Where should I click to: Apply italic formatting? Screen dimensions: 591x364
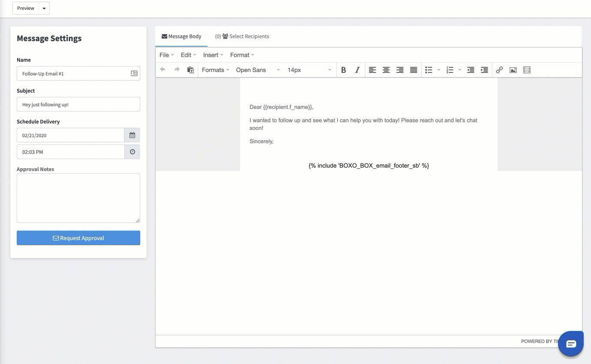pos(357,69)
